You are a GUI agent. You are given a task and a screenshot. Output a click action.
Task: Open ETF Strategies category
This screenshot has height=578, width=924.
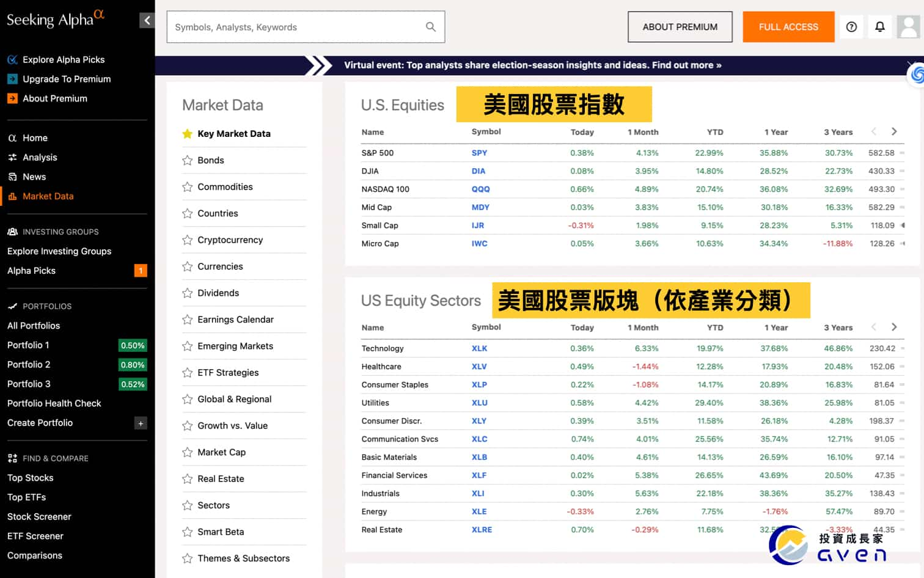228,373
